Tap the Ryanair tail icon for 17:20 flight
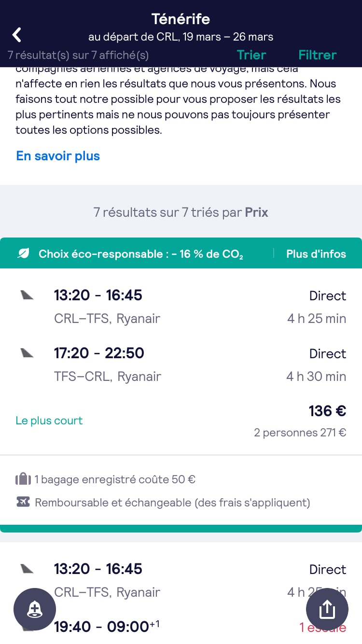 [27, 353]
